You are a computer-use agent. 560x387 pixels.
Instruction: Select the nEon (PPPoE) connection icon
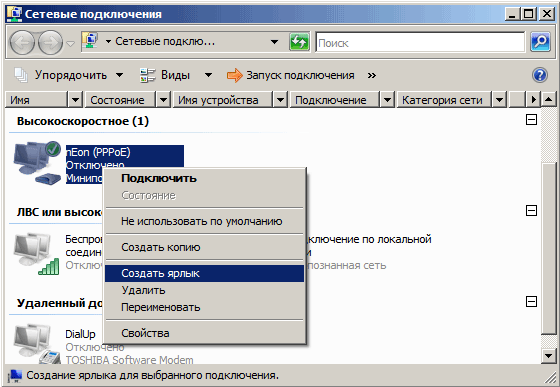tap(37, 163)
